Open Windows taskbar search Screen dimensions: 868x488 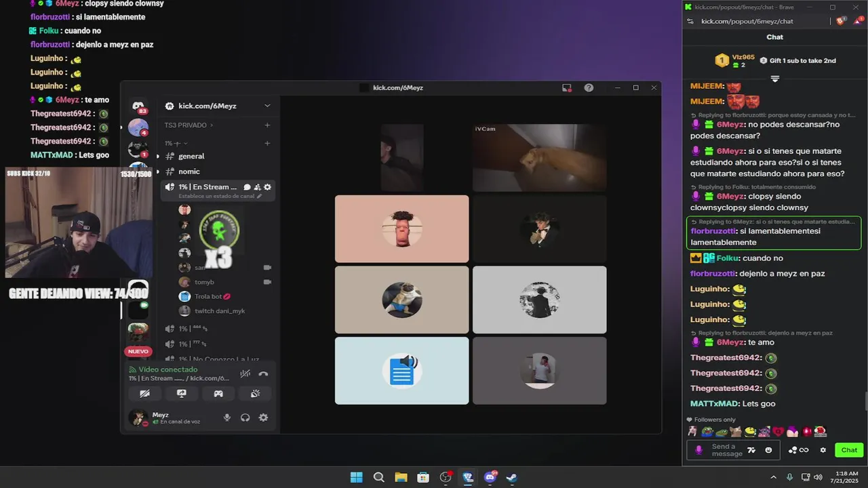pyautogui.click(x=379, y=477)
